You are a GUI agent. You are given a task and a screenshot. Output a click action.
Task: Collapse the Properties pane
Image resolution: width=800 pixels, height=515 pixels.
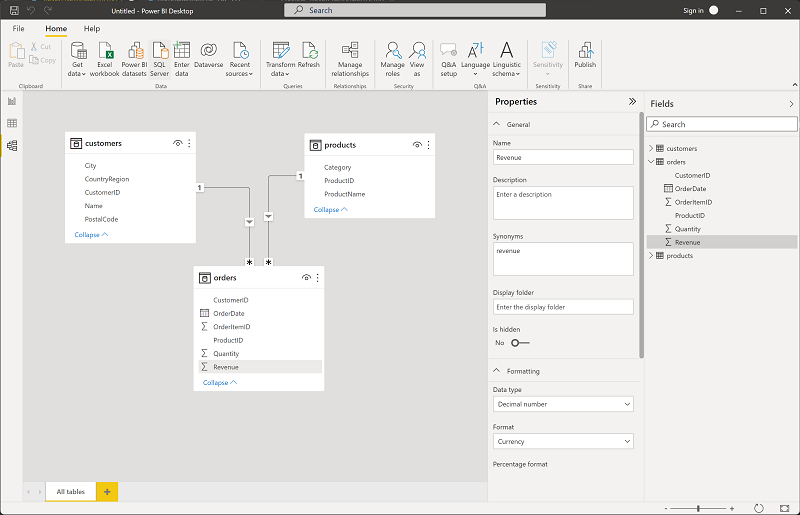tap(632, 102)
